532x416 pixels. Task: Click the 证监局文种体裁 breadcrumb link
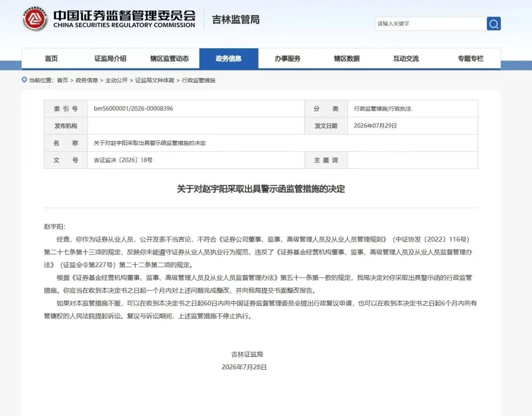click(155, 80)
